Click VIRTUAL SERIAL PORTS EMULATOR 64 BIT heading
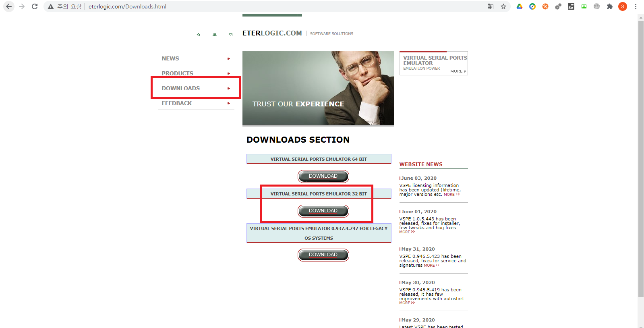Screen dimensions: 644x328 pos(319,159)
